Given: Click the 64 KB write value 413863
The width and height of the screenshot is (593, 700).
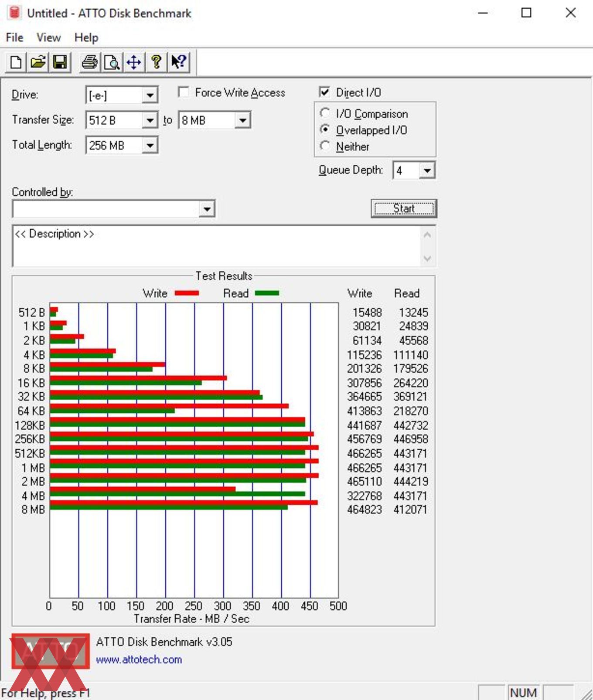Looking at the screenshot, I should 365,411.
